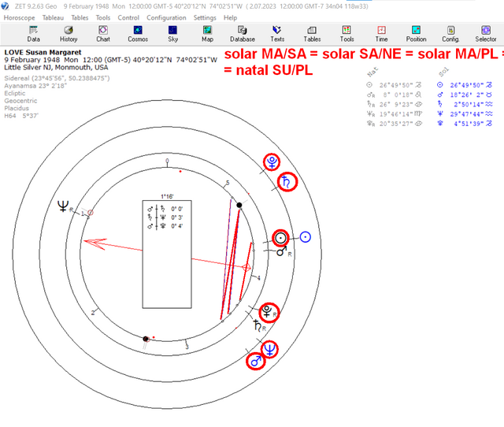Open the Horoscope menu
Viewport: 504px width, 427px height.
click(x=19, y=17)
